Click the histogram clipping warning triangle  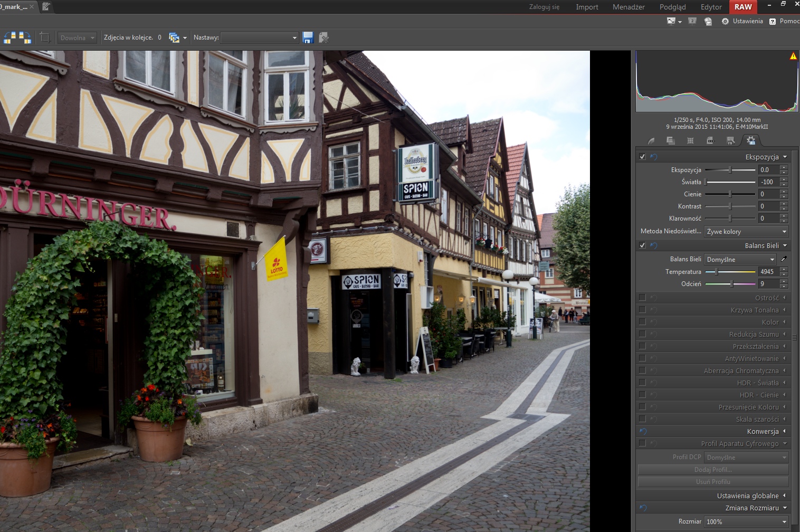coord(793,56)
